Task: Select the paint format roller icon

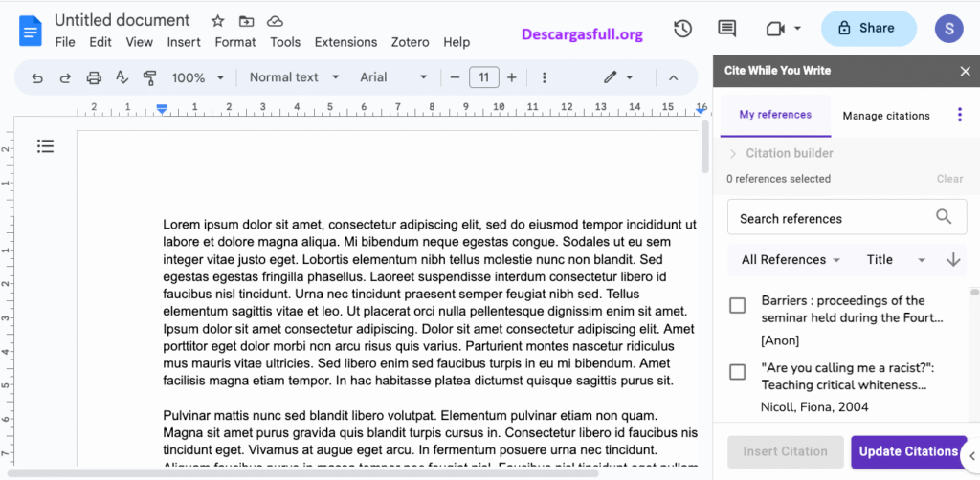Action: pyautogui.click(x=149, y=77)
